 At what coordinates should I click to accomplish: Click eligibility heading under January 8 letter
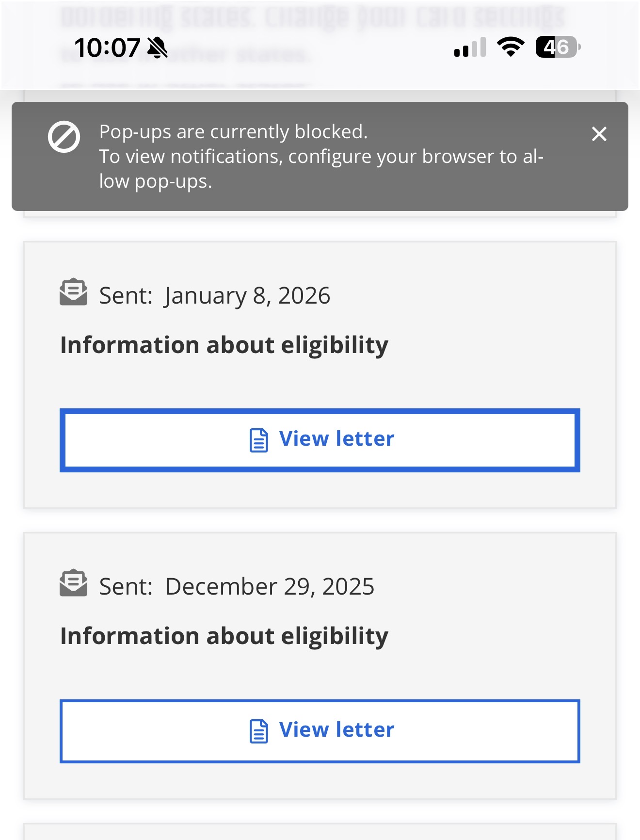click(224, 345)
